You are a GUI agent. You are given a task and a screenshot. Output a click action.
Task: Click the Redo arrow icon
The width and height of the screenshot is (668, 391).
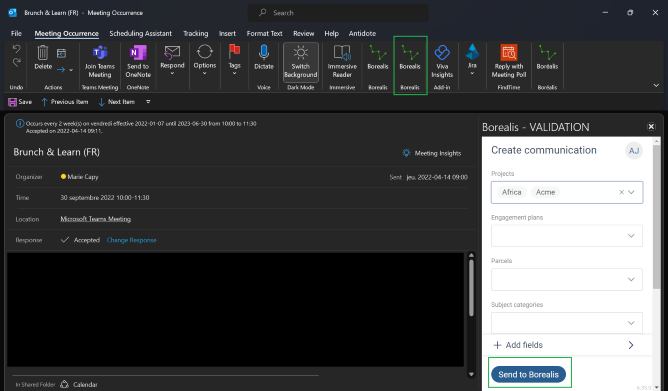click(16, 63)
